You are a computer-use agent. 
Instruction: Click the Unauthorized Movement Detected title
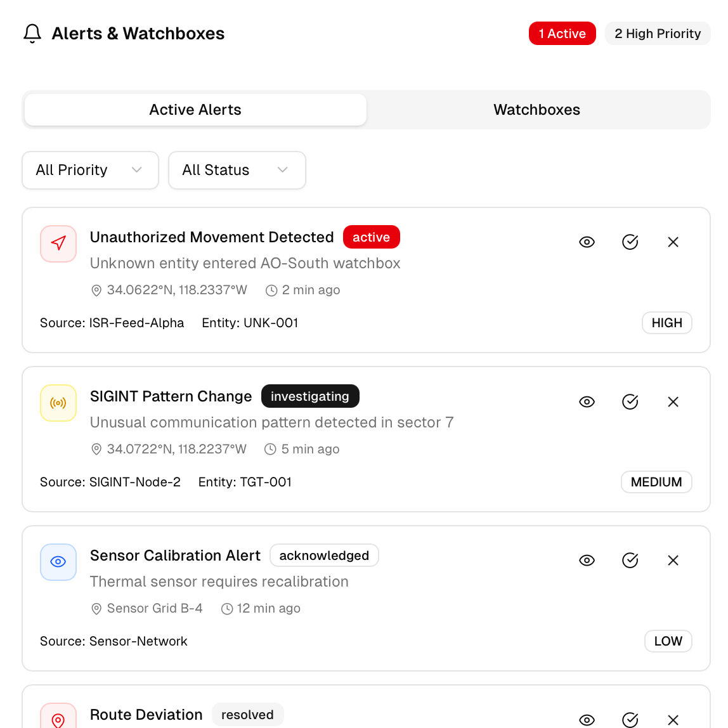[x=212, y=237]
